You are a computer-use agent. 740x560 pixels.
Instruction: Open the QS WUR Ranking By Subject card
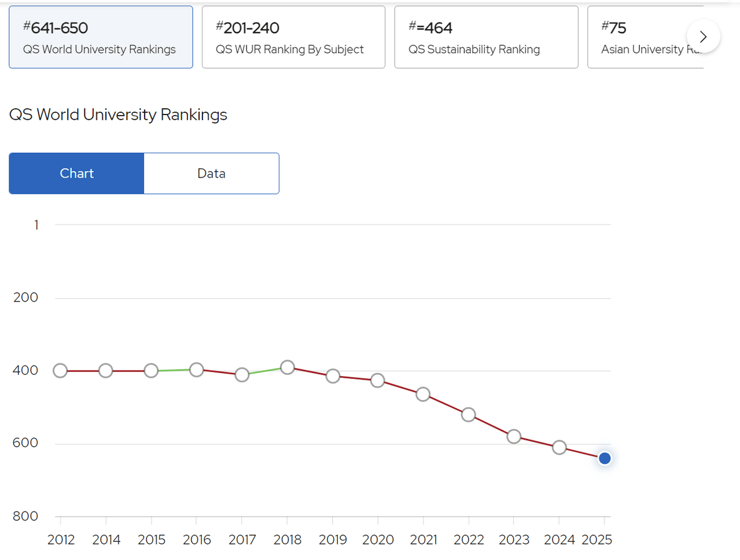pyautogui.click(x=293, y=36)
